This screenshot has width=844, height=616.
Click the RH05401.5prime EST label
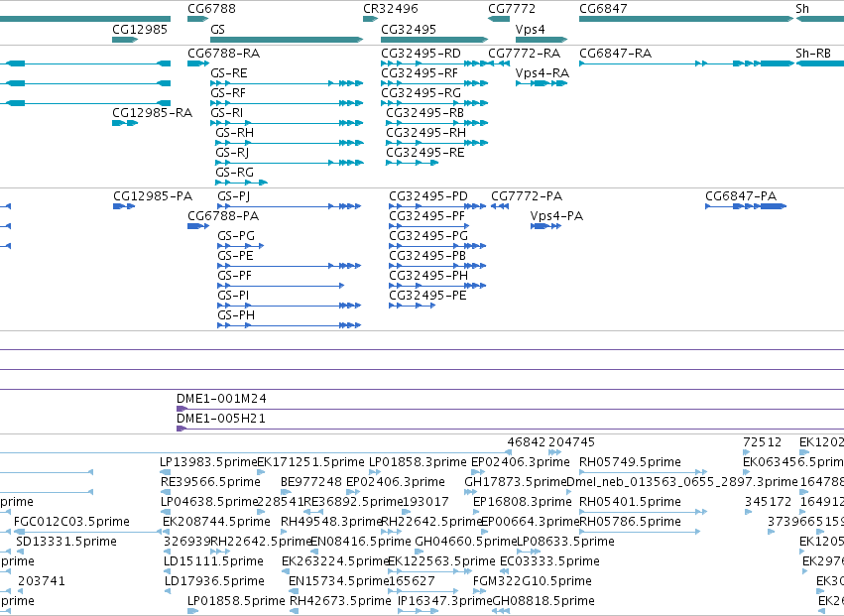pyautogui.click(x=630, y=502)
